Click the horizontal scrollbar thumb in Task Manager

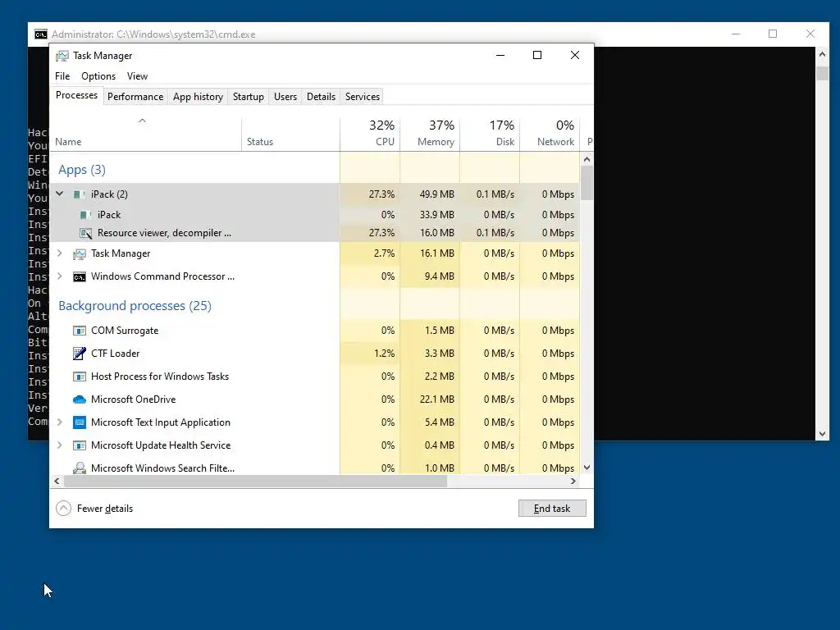(256, 481)
